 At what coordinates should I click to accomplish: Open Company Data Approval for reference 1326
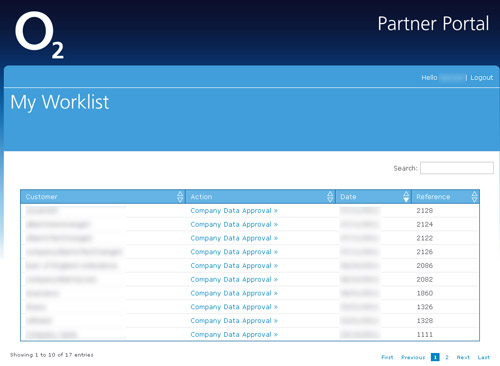point(234,307)
